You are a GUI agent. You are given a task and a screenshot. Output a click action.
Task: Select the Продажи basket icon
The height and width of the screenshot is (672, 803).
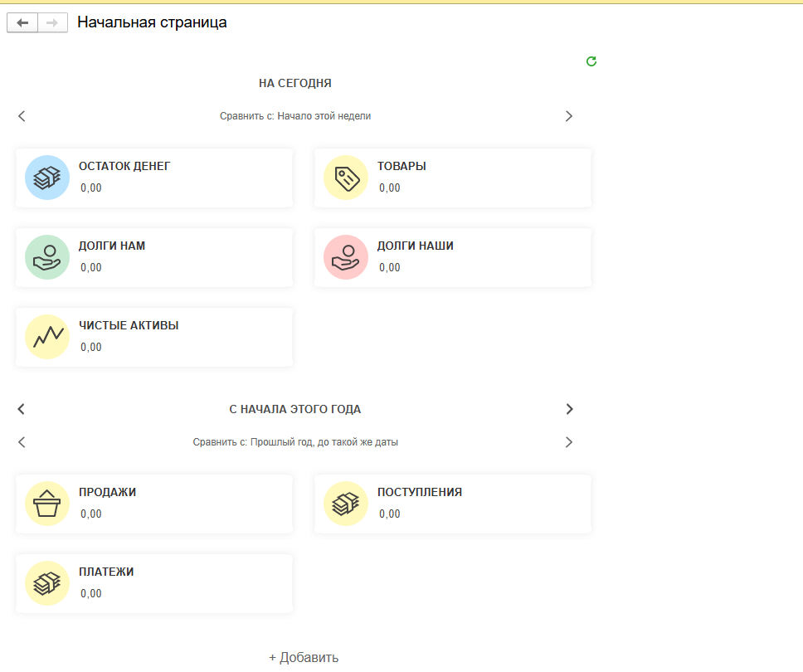click(47, 504)
